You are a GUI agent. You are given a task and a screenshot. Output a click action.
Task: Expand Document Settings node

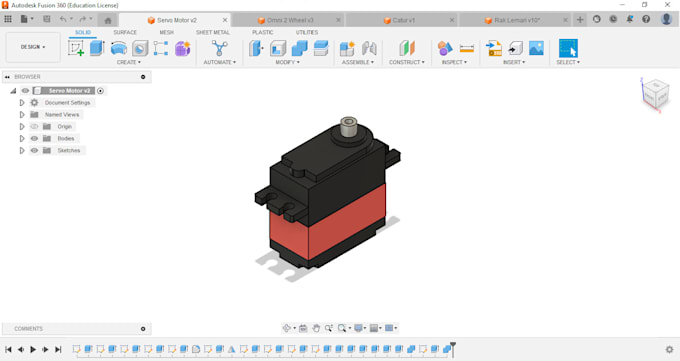click(x=22, y=103)
